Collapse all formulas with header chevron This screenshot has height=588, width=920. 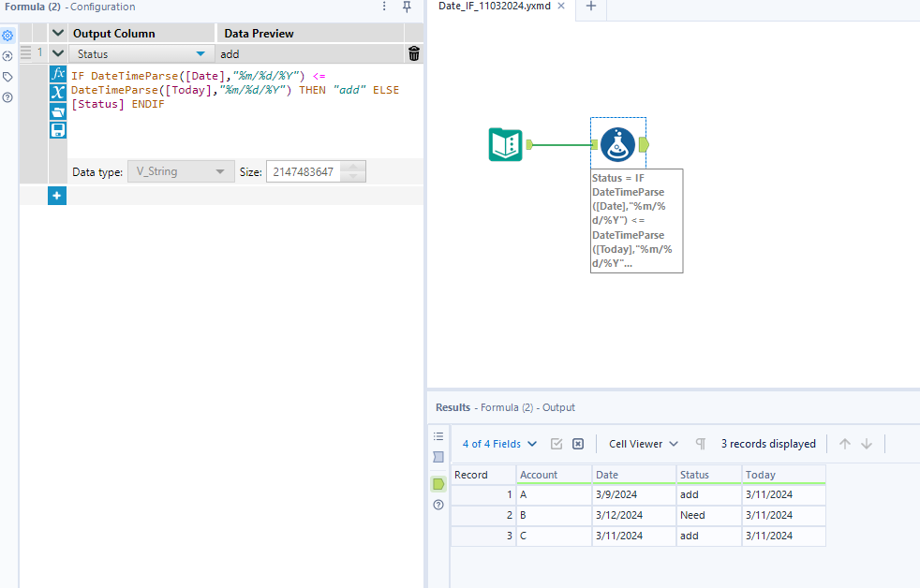(57, 33)
